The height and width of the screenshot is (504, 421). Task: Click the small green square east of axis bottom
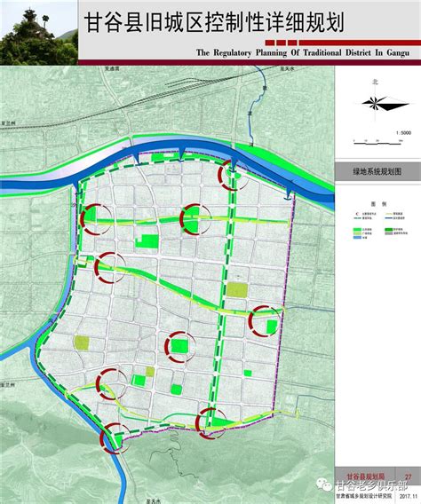pyautogui.click(x=248, y=373)
